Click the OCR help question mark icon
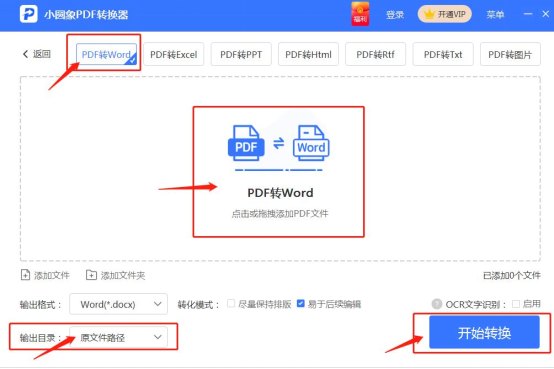Image resolution: width=554 pixels, height=369 pixels. pyautogui.click(x=437, y=304)
